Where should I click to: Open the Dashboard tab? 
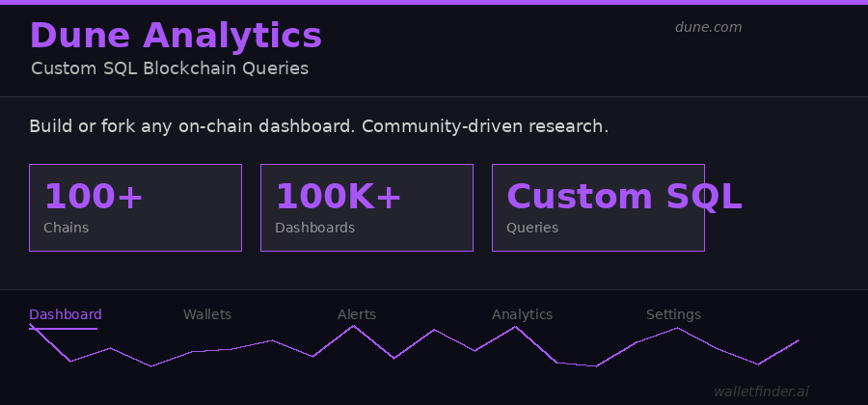66,314
